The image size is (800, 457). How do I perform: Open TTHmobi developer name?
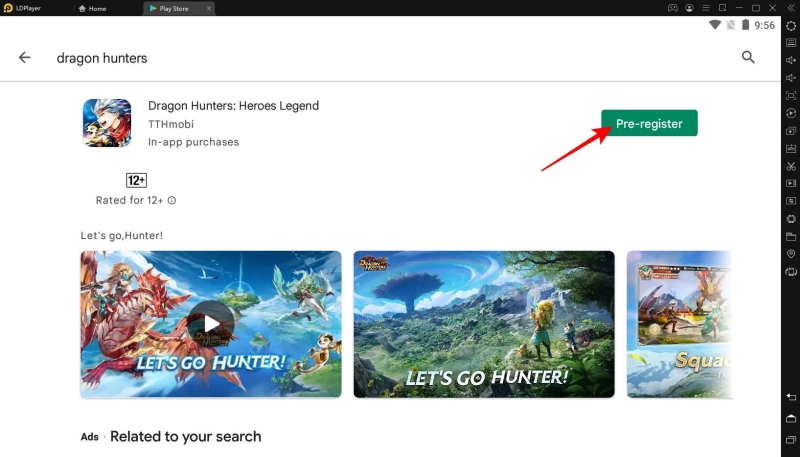(x=171, y=124)
